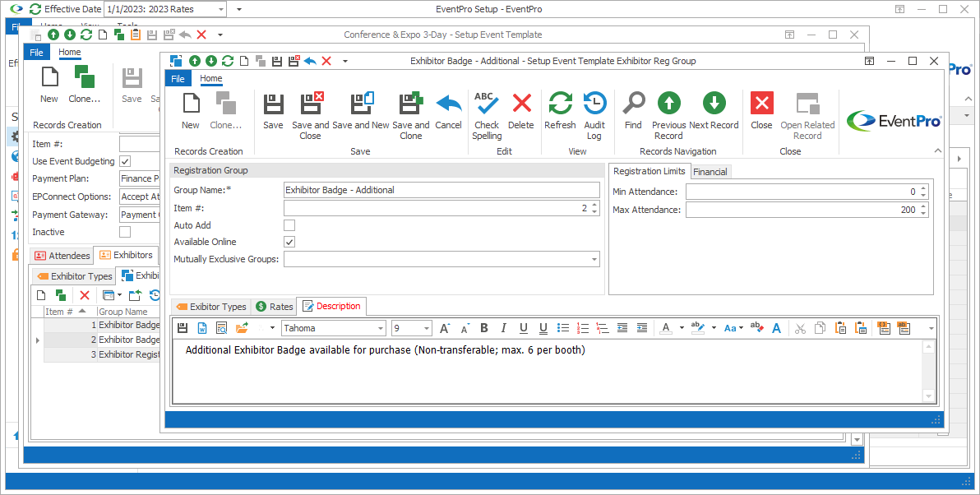
Task: Click Refresh in the View group
Action: pyautogui.click(x=560, y=111)
